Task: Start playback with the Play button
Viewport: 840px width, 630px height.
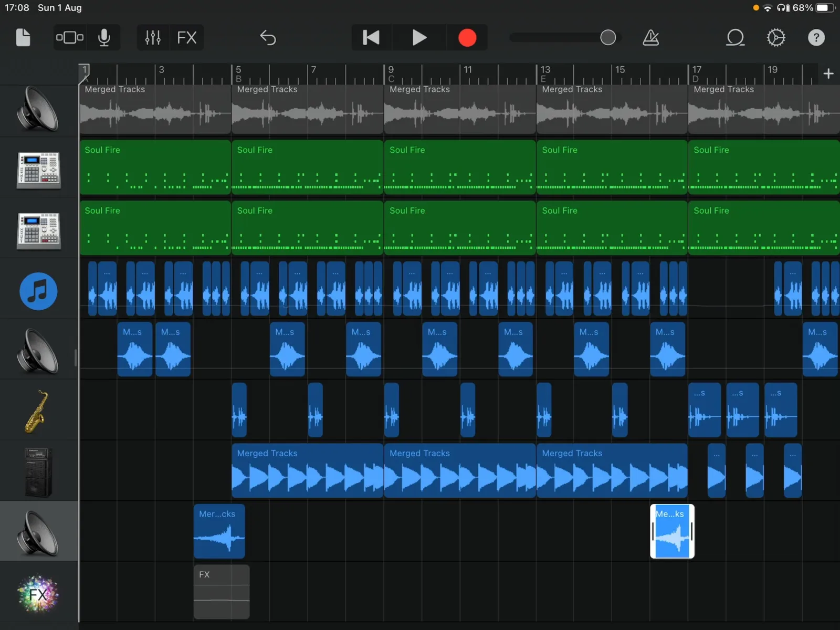Action: pos(418,38)
